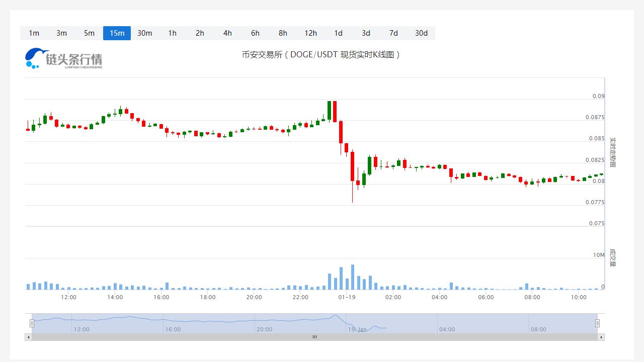
Task: Click 19 Jan label in range selector
Action: pyautogui.click(x=357, y=329)
